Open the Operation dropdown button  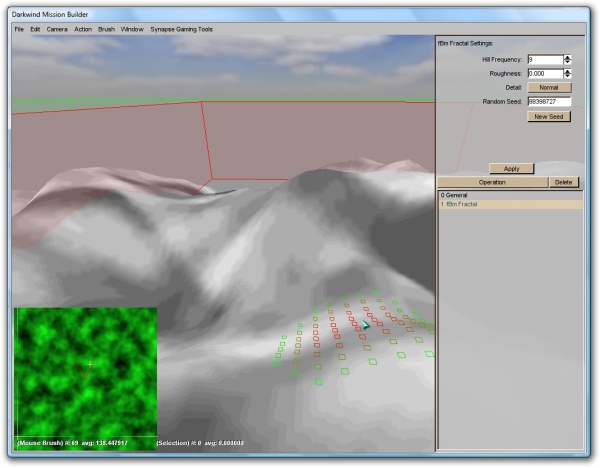click(x=492, y=183)
